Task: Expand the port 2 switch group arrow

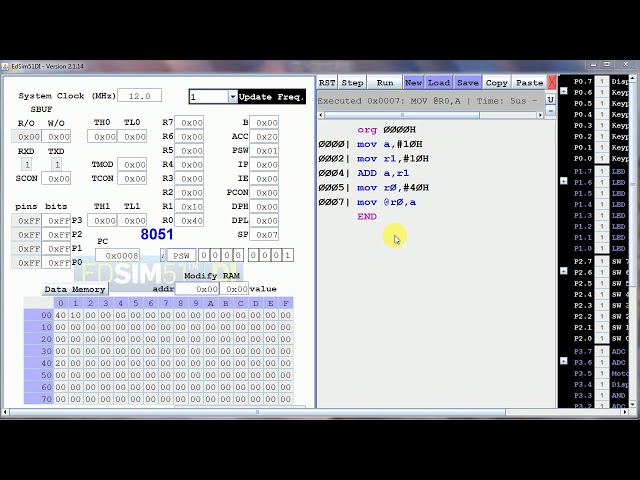Action: 564,271
